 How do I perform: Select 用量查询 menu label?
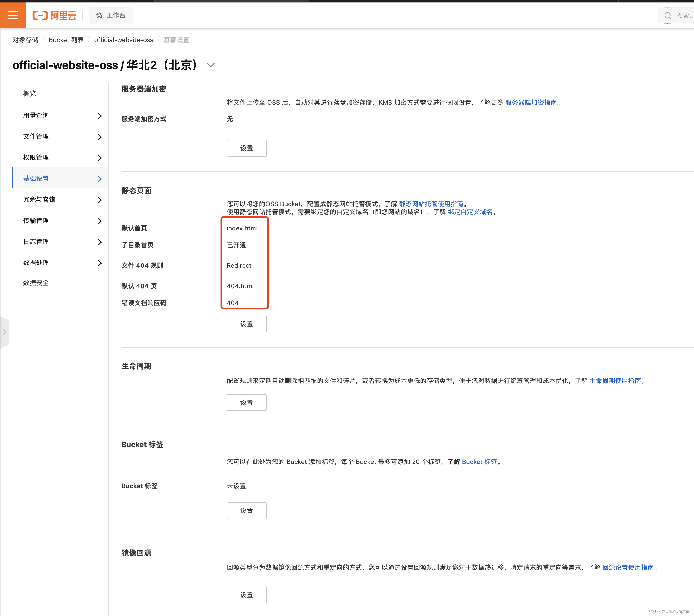tap(36, 115)
